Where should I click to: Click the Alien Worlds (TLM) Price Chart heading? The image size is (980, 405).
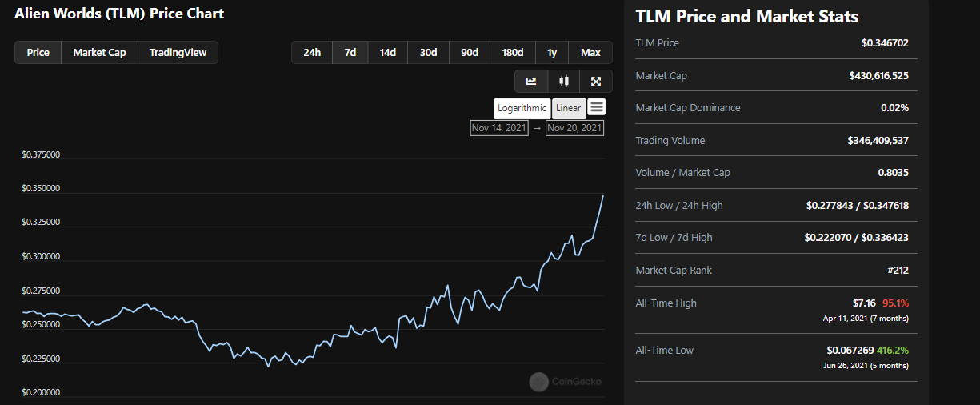pyautogui.click(x=119, y=14)
